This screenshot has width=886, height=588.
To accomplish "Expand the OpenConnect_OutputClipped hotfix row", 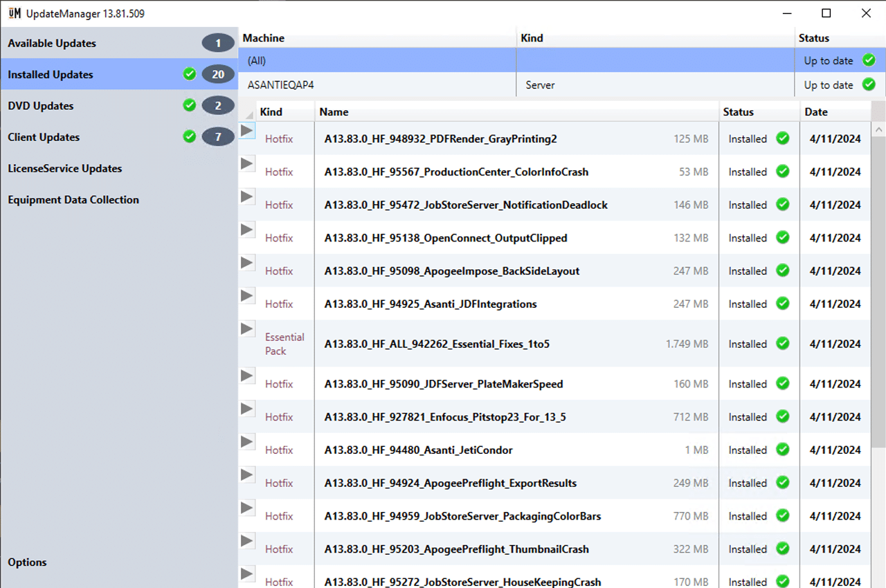I will click(247, 230).
